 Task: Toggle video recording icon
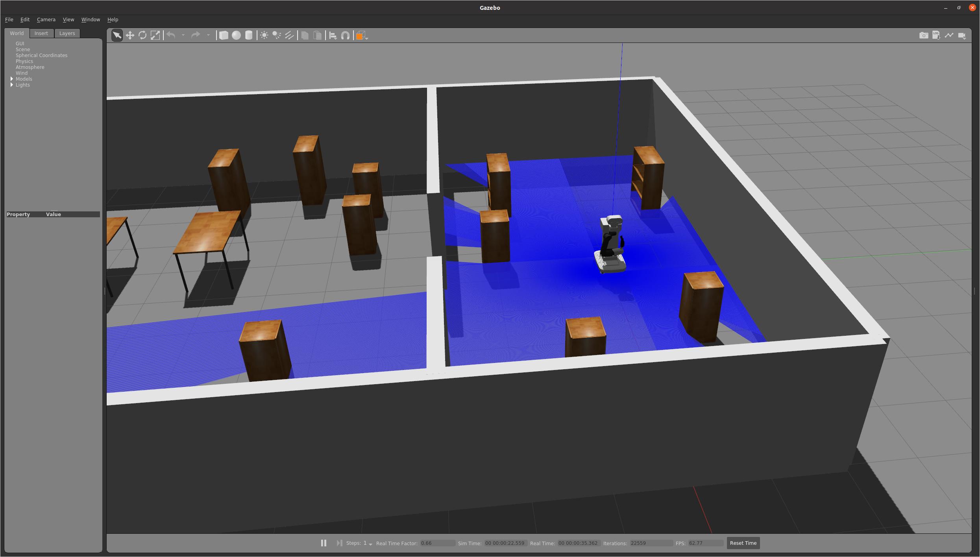point(962,35)
